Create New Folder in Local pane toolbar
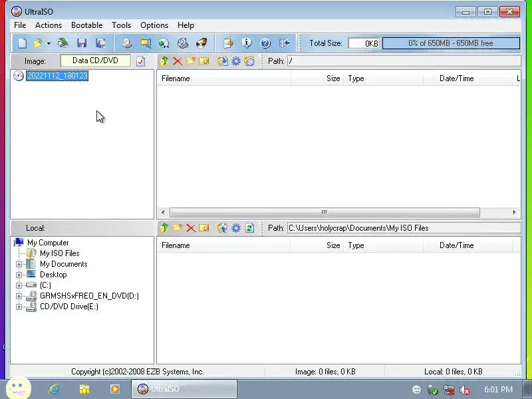The image size is (532, 399). [178, 228]
